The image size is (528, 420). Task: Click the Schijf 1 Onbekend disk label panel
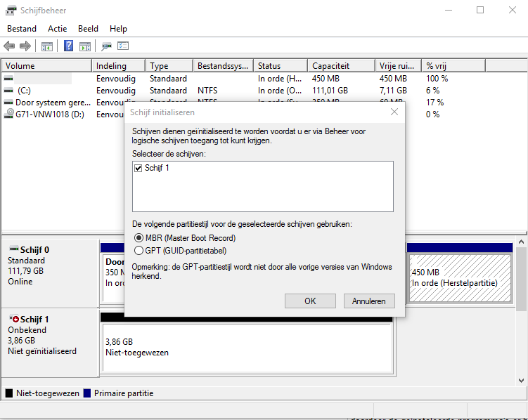coord(51,342)
